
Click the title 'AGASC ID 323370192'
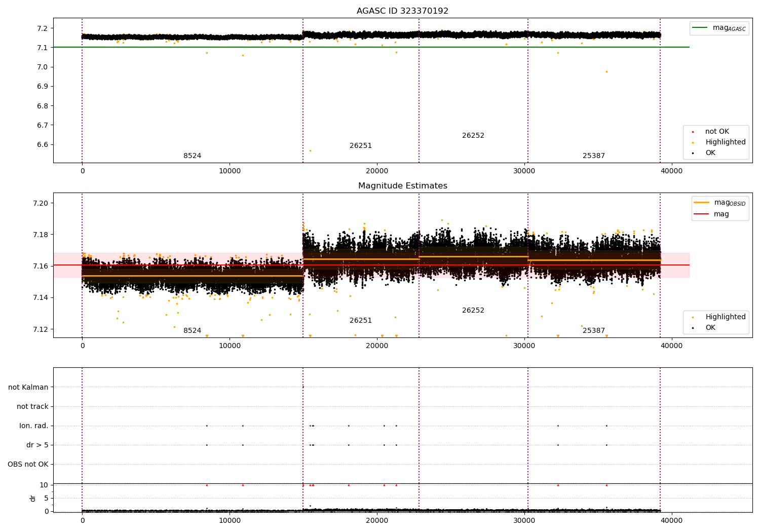pyautogui.click(x=402, y=11)
